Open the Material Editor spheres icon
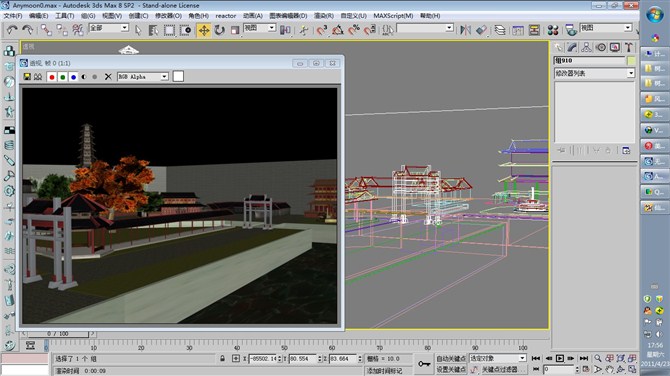Viewport: 670px width, 376px height. pos(553,30)
